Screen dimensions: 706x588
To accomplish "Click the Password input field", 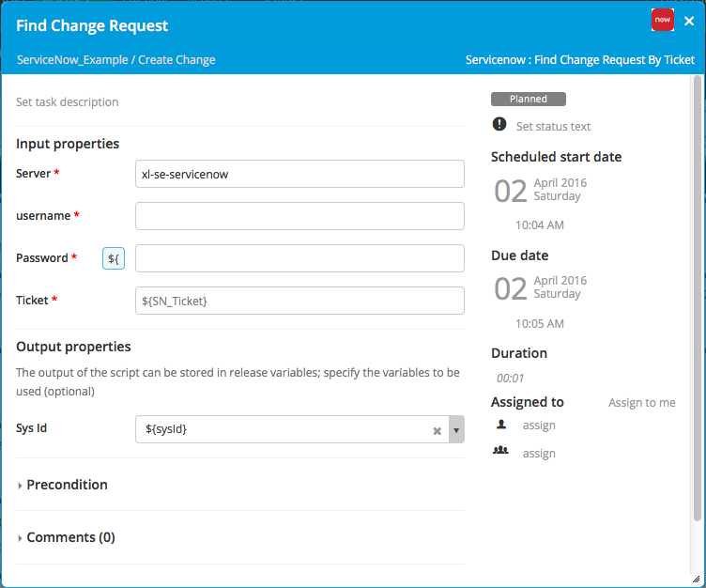I will (299, 258).
